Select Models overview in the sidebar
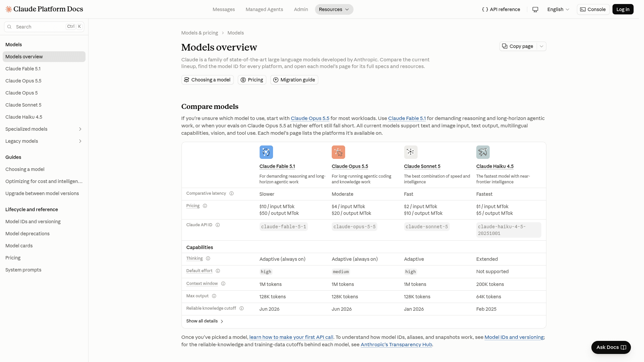Viewport: 644px width, 362px height. click(44, 57)
